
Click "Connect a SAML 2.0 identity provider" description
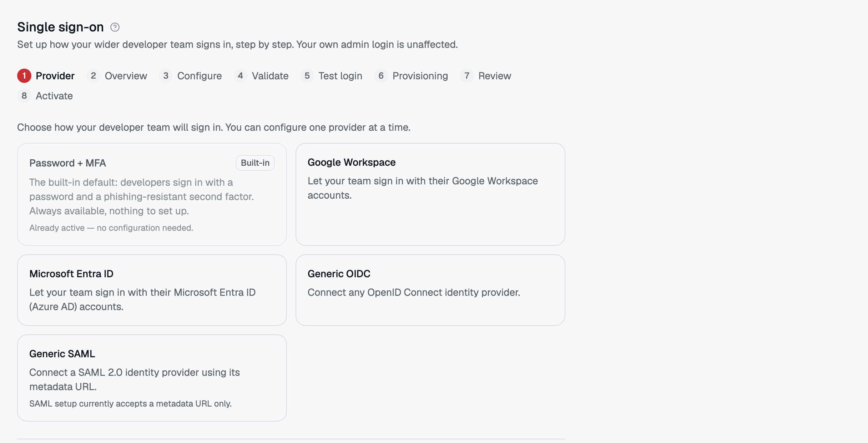pyautogui.click(x=135, y=379)
